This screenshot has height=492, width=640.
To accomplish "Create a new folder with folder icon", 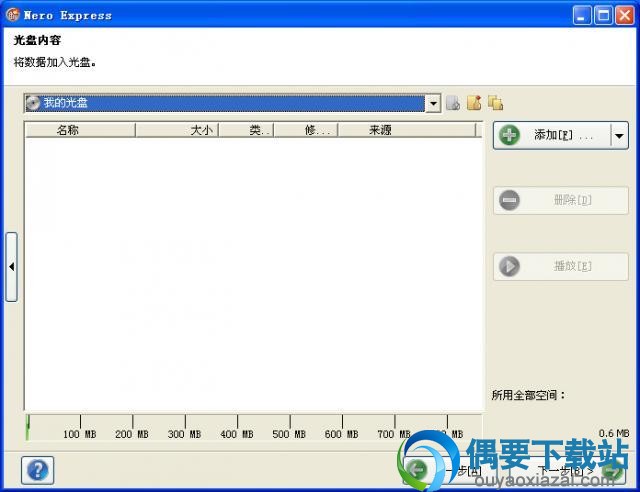I will click(474, 103).
